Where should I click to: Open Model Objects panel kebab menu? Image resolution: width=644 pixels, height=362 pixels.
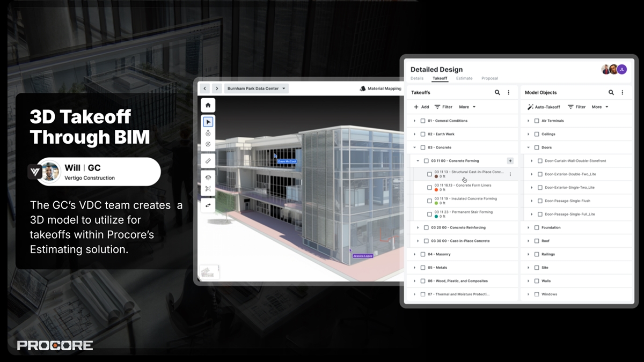[x=623, y=92]
